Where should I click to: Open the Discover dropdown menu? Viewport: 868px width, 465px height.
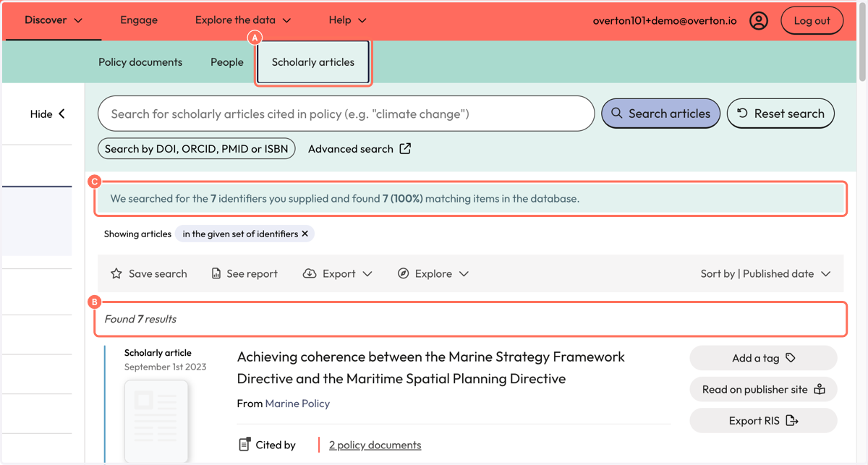click(54, 20)
